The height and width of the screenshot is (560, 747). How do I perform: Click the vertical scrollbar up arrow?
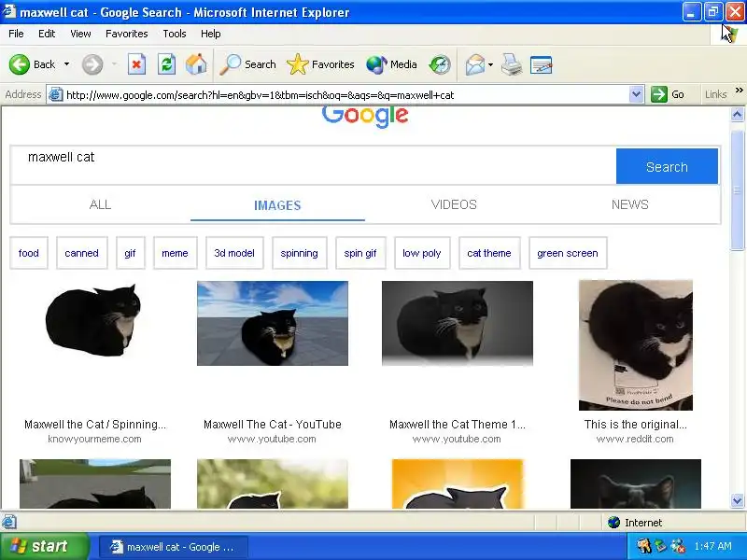click(737, 114)
